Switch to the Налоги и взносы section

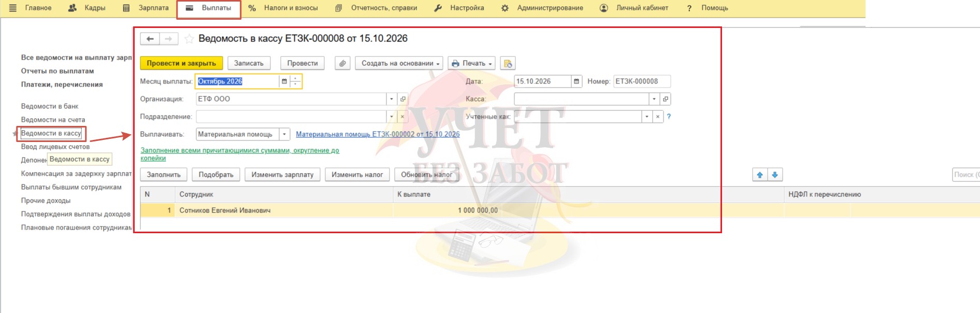(283, 8)
